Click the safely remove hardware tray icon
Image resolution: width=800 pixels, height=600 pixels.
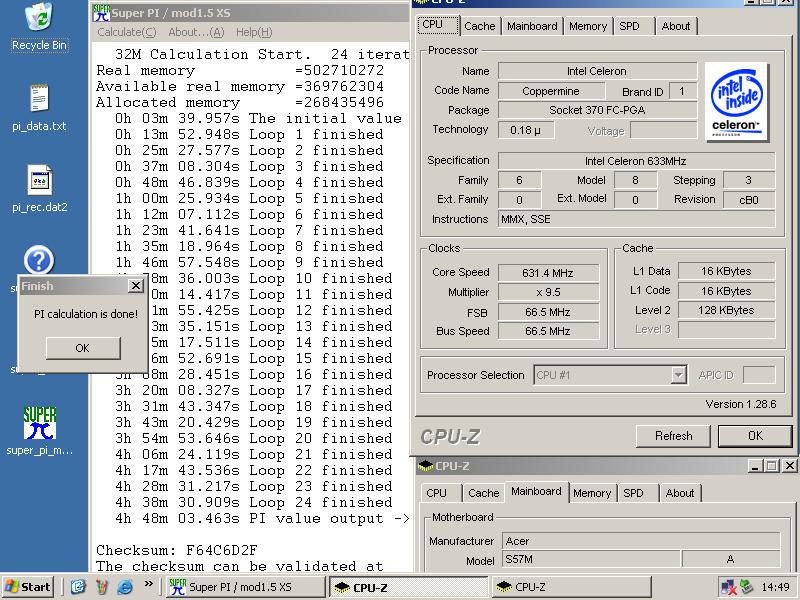(746, 587)
